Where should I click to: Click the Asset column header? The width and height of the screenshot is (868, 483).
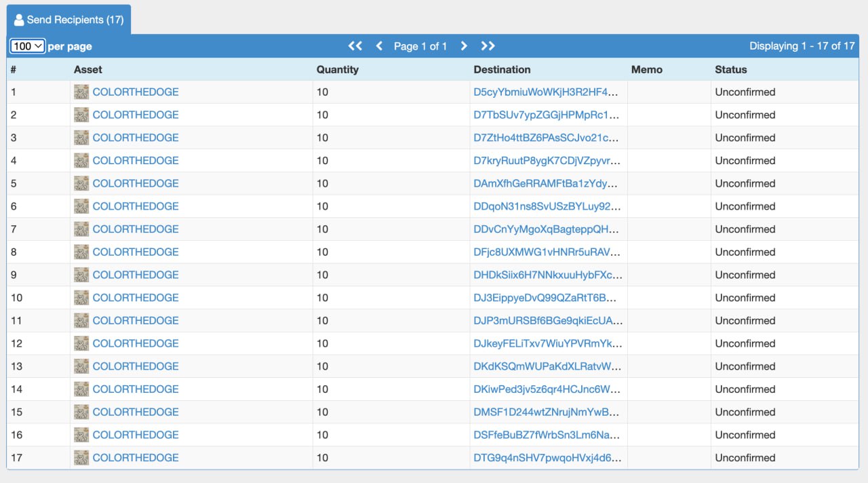[88, 69]
